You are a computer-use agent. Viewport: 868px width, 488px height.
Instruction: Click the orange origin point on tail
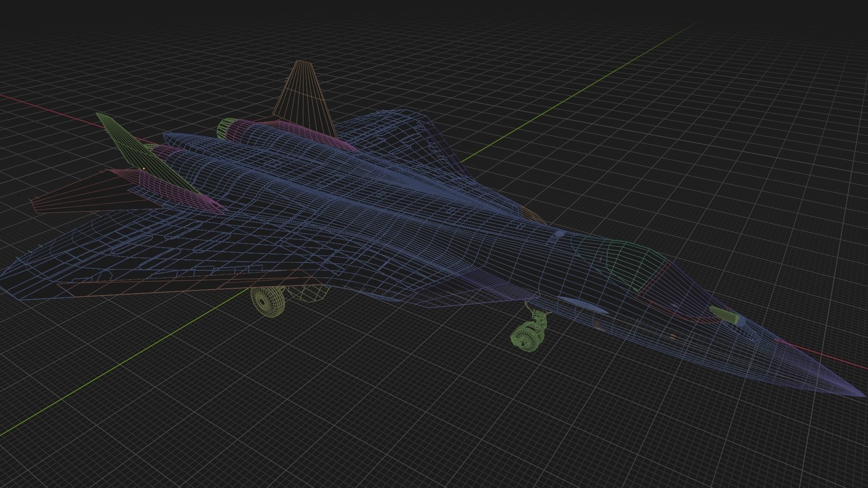click(x=144, y=168)
